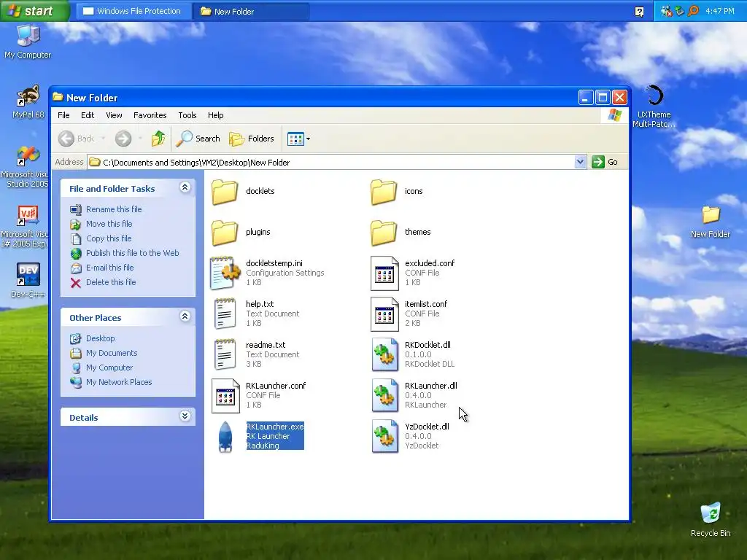Image resolution: width=747 pixels, height=560 pixels.
Task: Open the File menu
Action: click(63, 115)
